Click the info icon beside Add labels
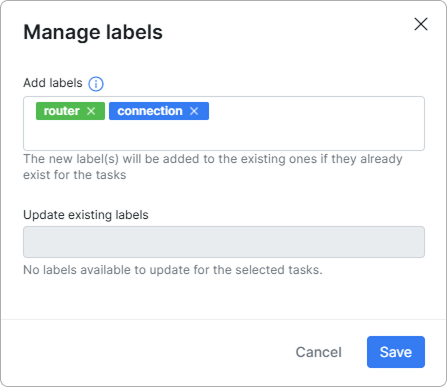447x387 pixels. [96, 84]
